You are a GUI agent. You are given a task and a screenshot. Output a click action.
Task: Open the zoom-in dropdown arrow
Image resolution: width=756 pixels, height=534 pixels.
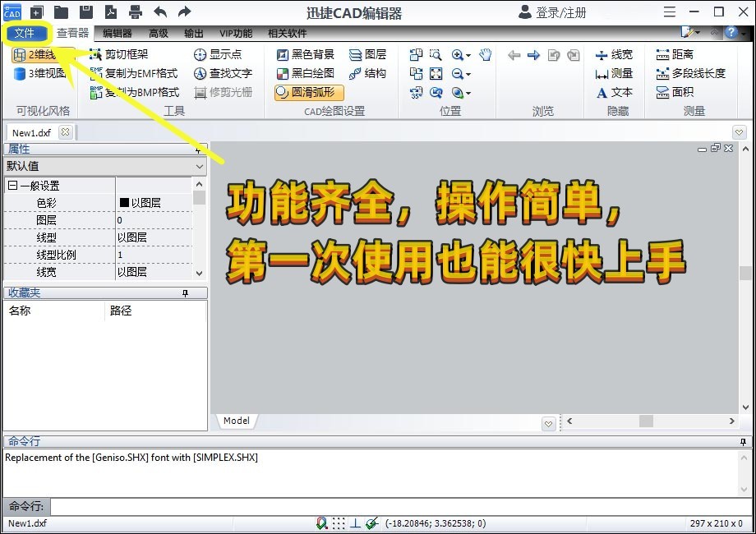pos(468,56)
